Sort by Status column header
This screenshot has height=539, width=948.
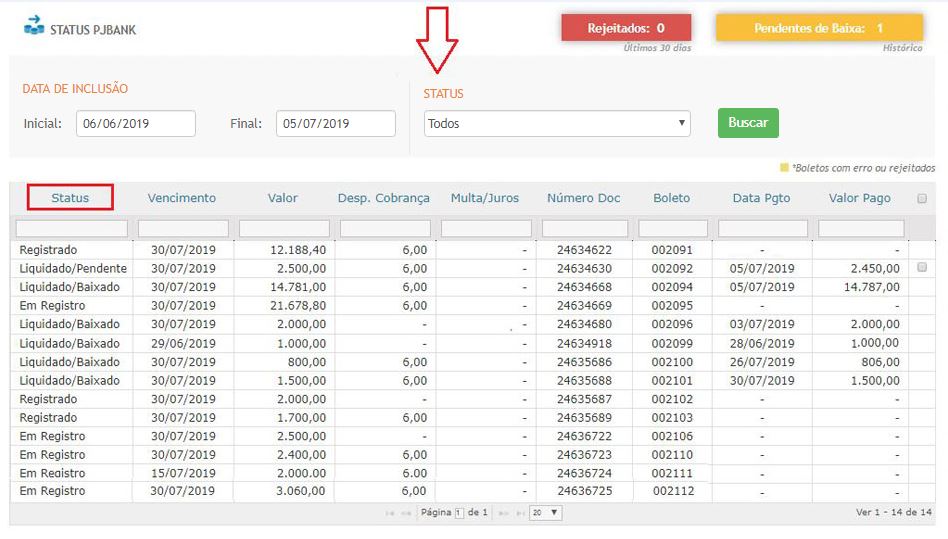70,198
